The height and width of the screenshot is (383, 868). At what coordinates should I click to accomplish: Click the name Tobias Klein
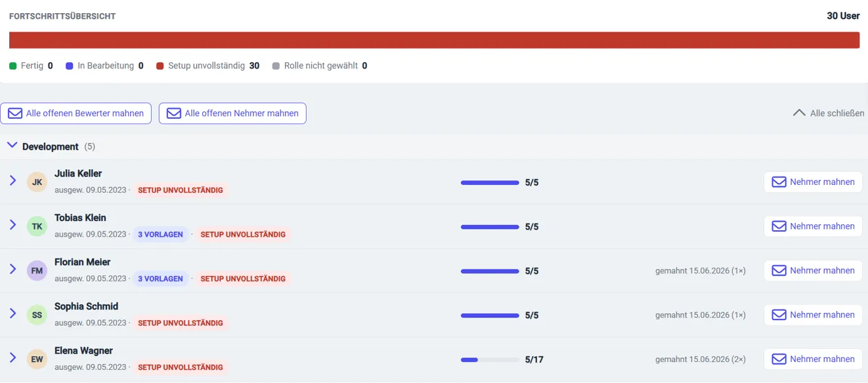(x=80, y=218)
